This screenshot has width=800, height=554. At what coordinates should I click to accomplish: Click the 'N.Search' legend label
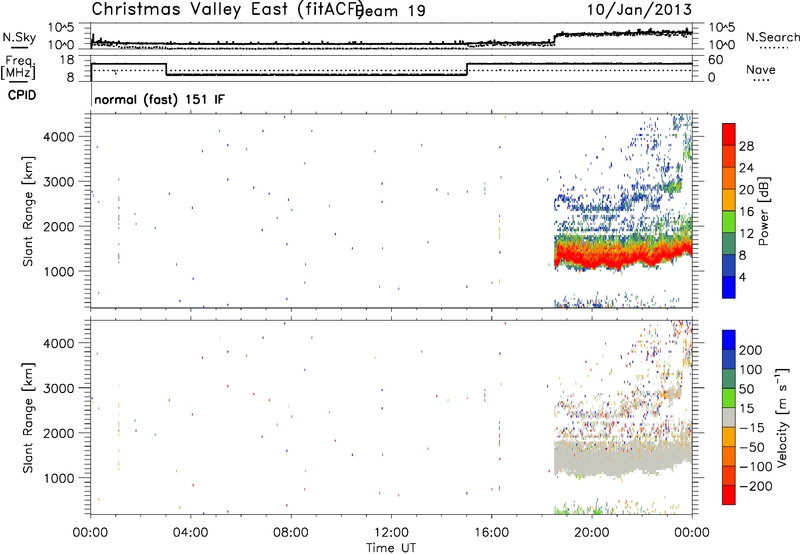click(772, 37)
